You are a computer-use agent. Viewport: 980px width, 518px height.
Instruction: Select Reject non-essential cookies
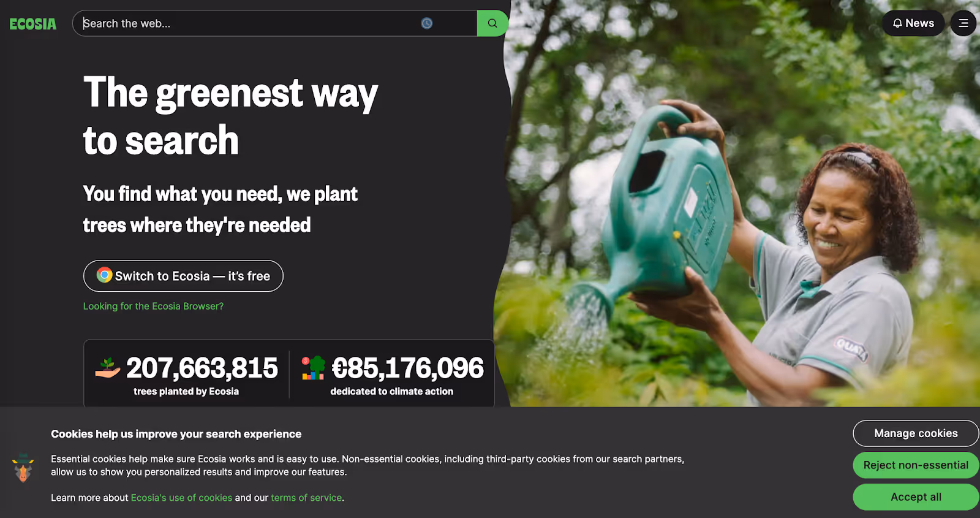pyautogui.click(x=916, y=465)
